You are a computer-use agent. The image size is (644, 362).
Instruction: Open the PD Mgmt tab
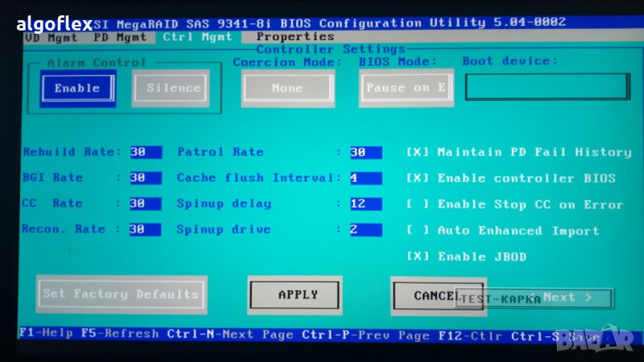(x=120, y=37)
